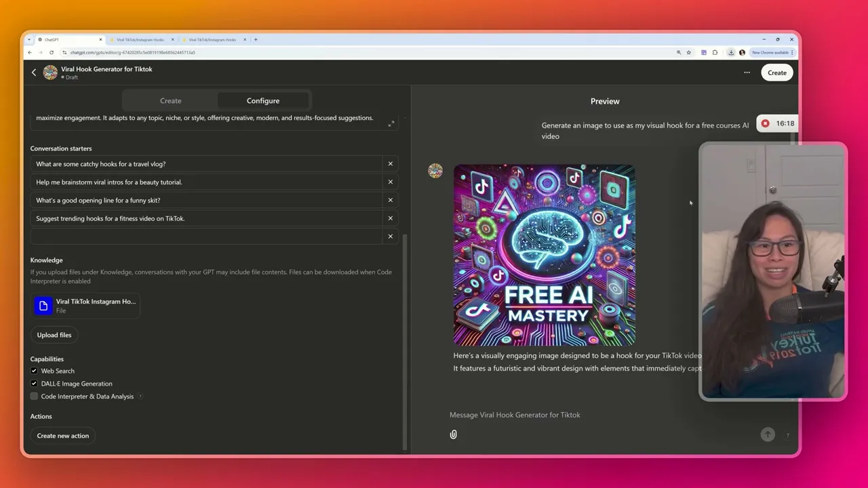868x488 pixels.
Task: Bookmark this page with the star
Action: 689,52
